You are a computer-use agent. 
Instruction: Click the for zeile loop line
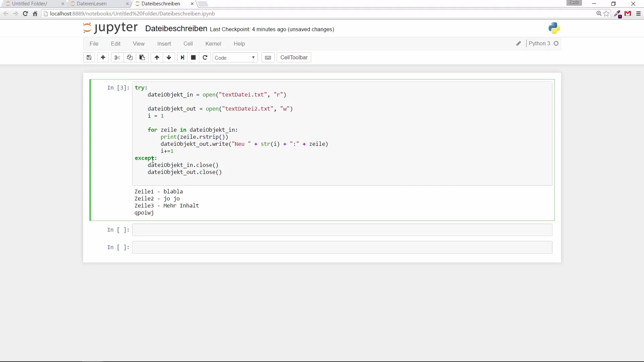point(193,130)
